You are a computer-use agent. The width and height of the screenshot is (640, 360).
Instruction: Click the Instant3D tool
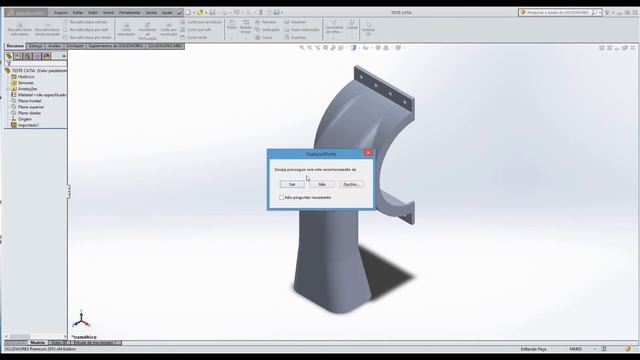[x=368, y=28]
